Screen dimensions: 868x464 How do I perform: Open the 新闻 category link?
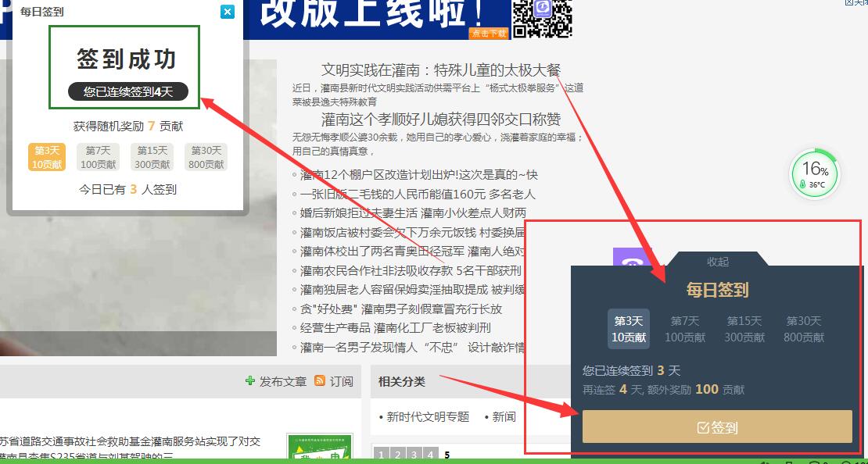504,416
